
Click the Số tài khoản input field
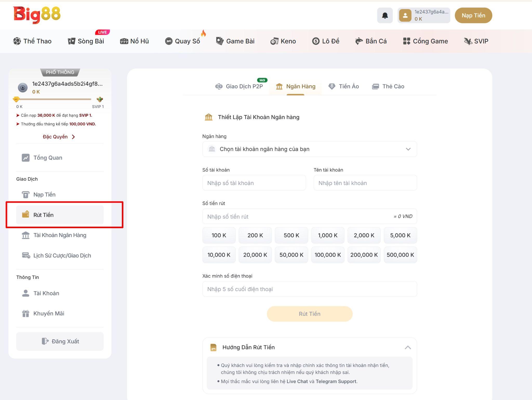254,183
